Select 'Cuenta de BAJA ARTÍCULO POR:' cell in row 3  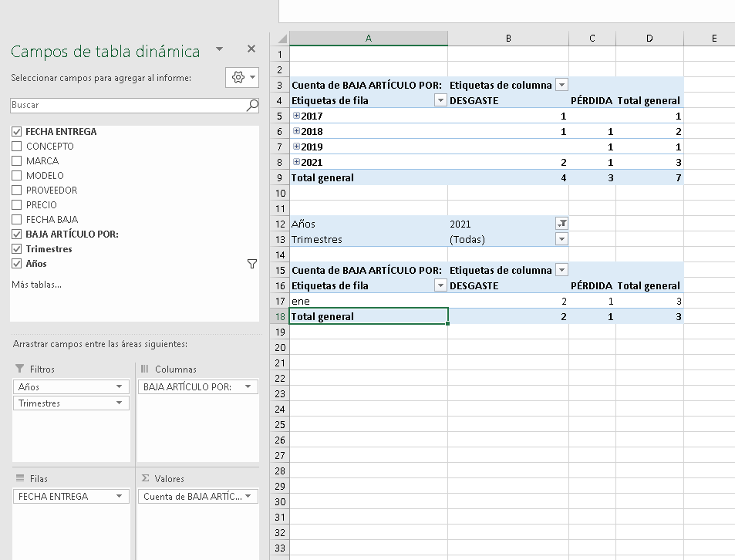click(369, 85)
